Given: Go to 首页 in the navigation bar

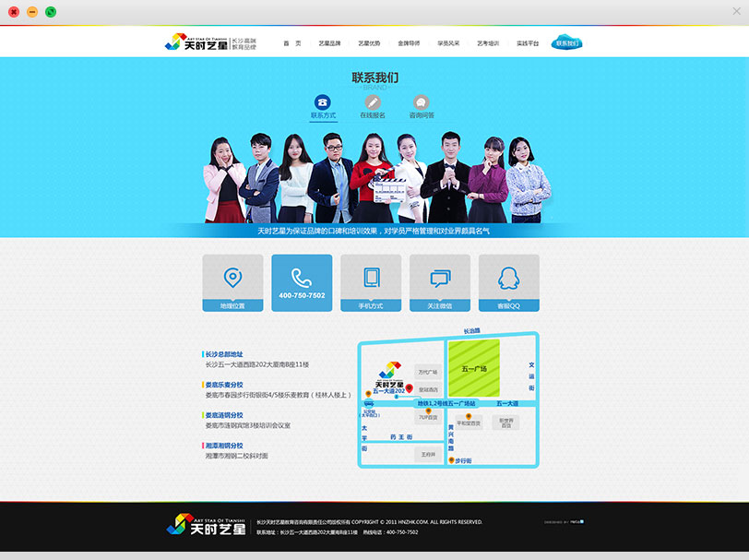Looking at the screenshot, I should coord(292,43).
